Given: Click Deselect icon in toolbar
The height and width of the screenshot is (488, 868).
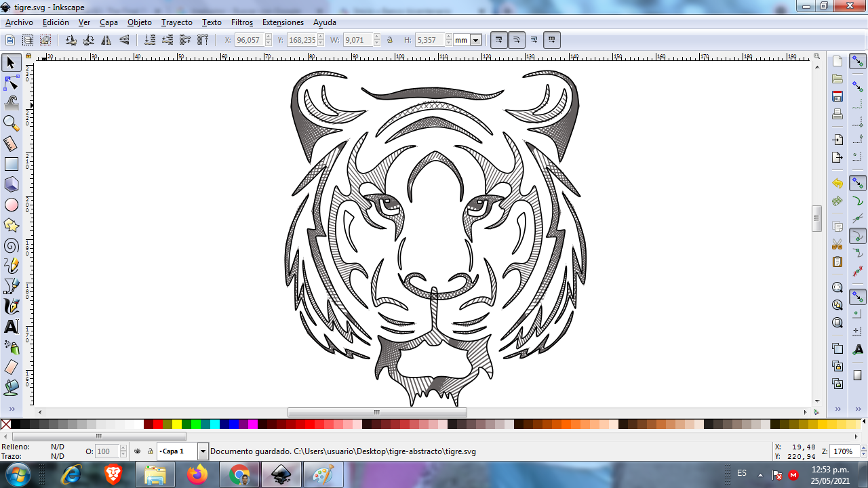Looking at the screenshot, I should (45, 40).
